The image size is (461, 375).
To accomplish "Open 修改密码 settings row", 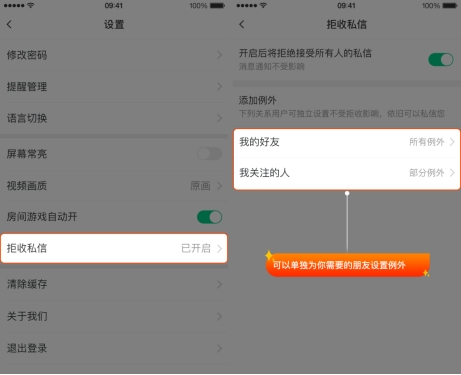I will pos(114,55).
